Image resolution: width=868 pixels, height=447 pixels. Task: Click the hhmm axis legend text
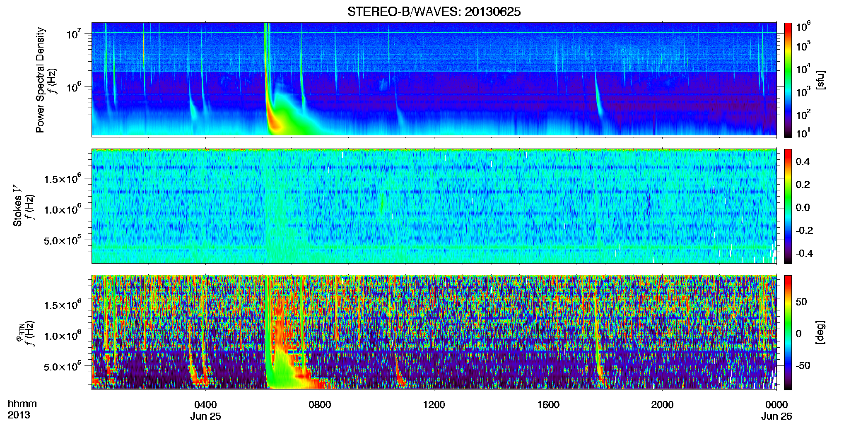tap(22, 404)
